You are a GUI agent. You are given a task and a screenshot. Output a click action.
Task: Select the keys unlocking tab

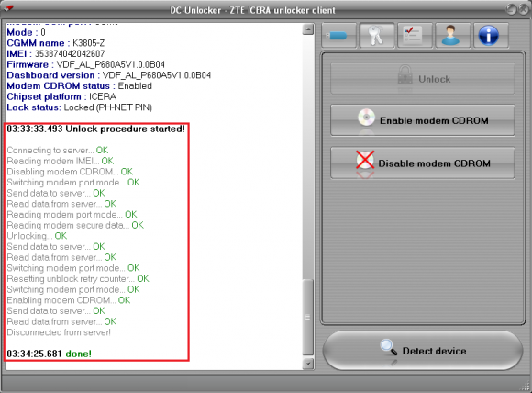pyautogui.click(x=377, y=35)
